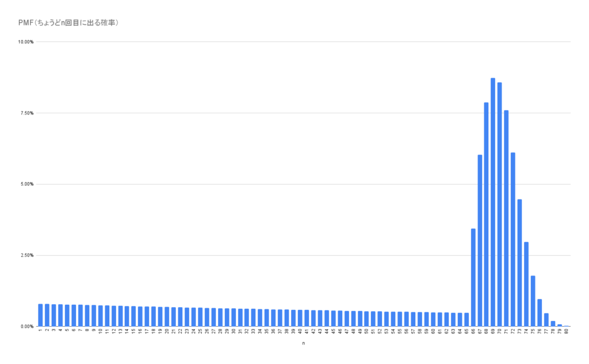This screenshot has width=589, height=364.
Task: Click the bar for n=67
Action: click(480, 240)
